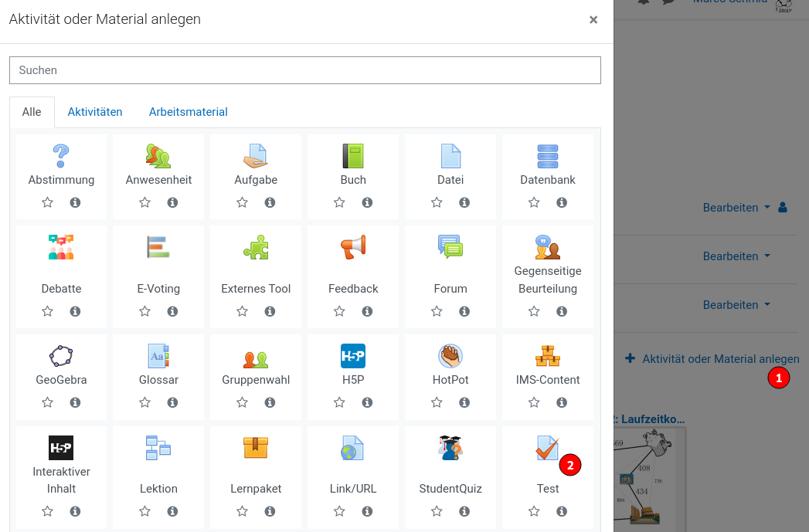Select the GeoGebra activity icon
This screenshot has width=809, height=532.
pos(61,356)
